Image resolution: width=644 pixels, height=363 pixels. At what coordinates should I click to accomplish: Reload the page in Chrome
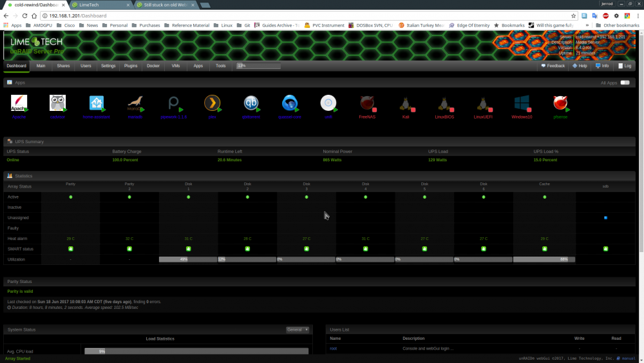tap(24, 15)
